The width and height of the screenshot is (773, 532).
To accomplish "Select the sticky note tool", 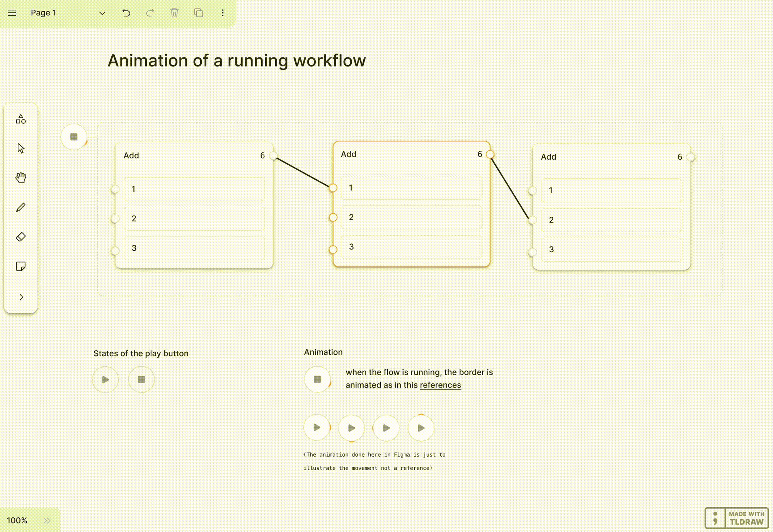I will [x=21, y=266].
